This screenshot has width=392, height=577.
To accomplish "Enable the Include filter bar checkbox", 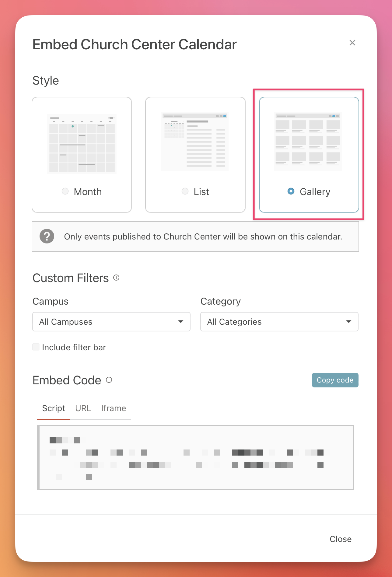I will click(36, 347).
